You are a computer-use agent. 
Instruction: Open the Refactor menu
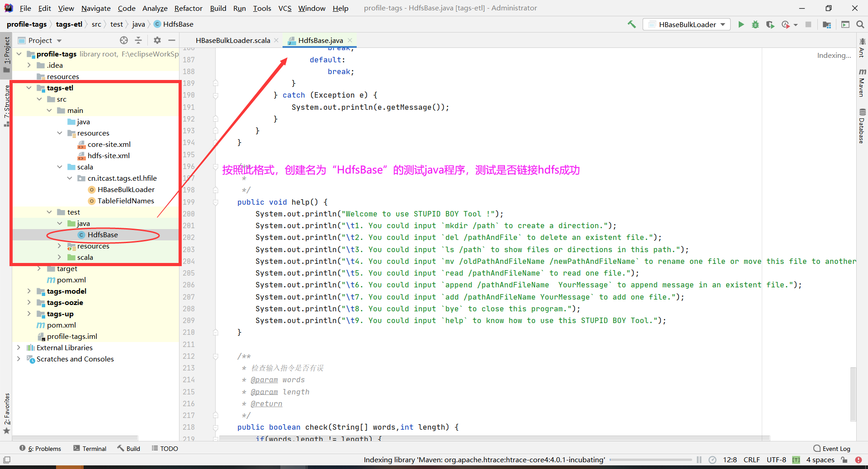tap(188, 8)
